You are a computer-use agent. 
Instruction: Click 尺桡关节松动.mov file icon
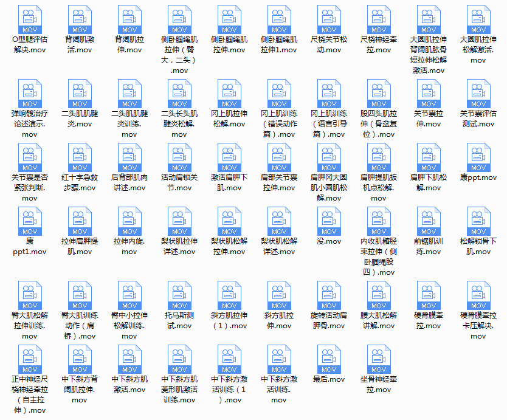tap(329, 19)
